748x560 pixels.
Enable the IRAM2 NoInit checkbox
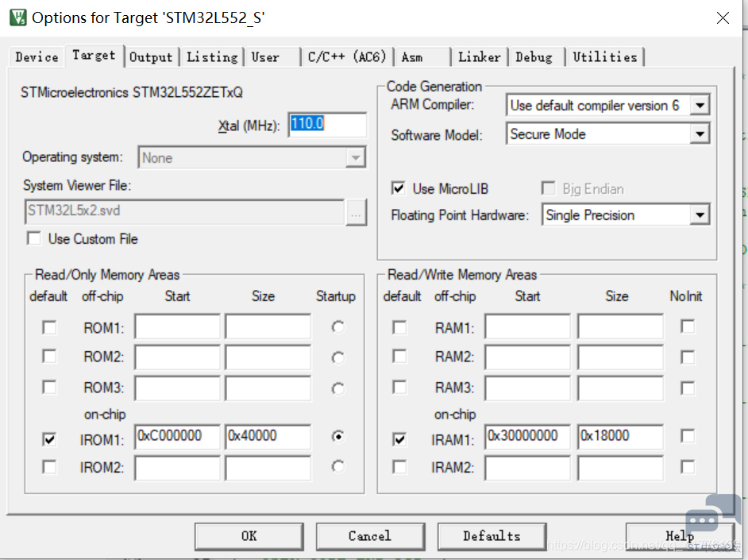[x=688, y=466]
